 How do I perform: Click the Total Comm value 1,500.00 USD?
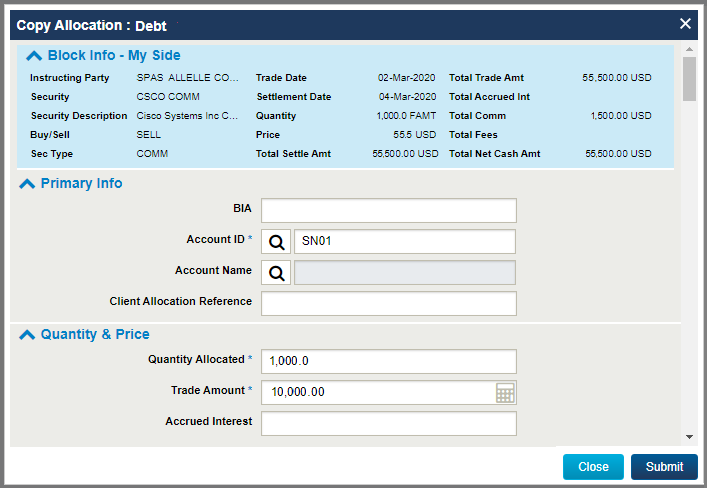coord(621,116)
